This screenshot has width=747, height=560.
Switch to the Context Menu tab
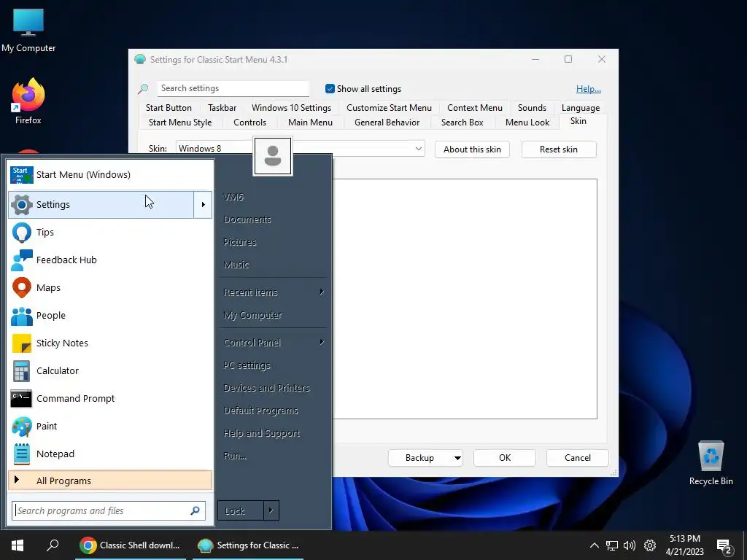[x=474, y=108]
